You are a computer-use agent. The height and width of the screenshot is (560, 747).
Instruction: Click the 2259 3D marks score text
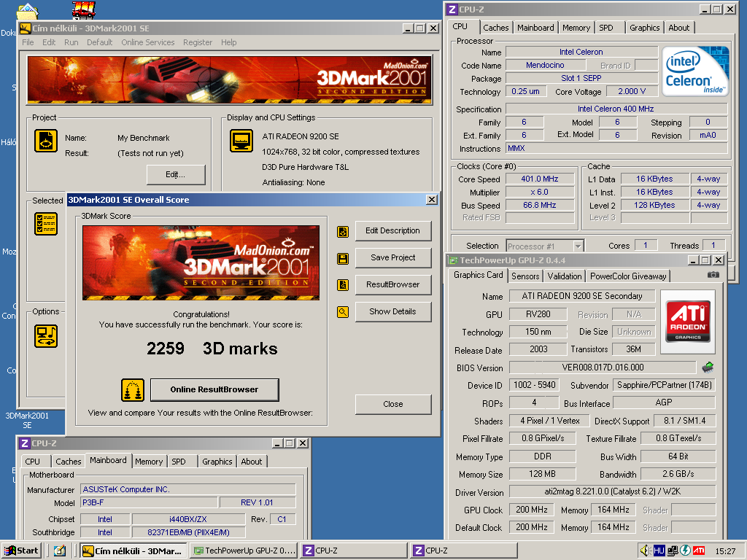(212, 349)
